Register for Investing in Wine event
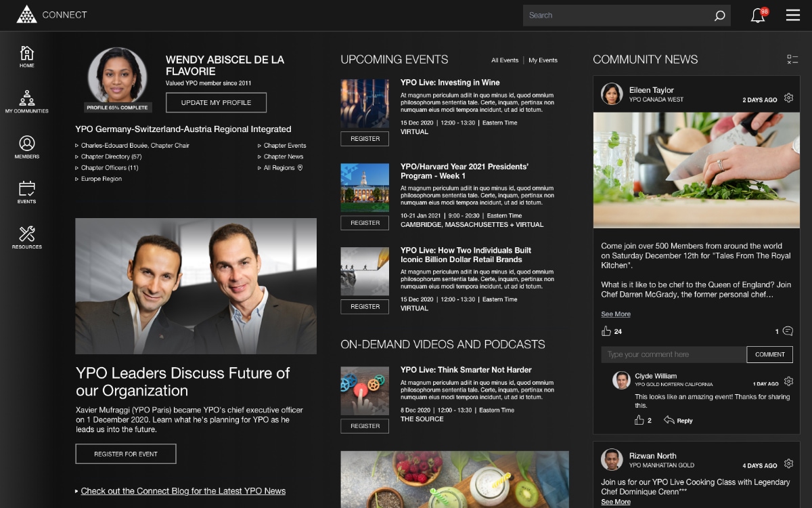This screenshot has height=508, width=812. click(365, 139)
